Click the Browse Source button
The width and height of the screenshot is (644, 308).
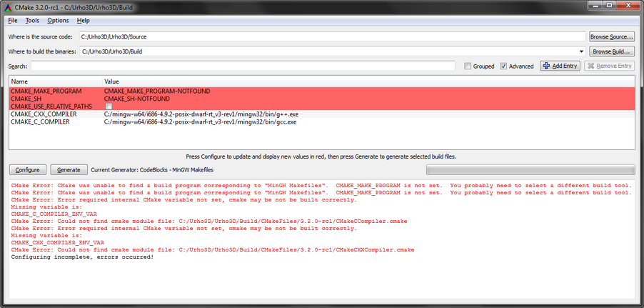click(612, 36)
